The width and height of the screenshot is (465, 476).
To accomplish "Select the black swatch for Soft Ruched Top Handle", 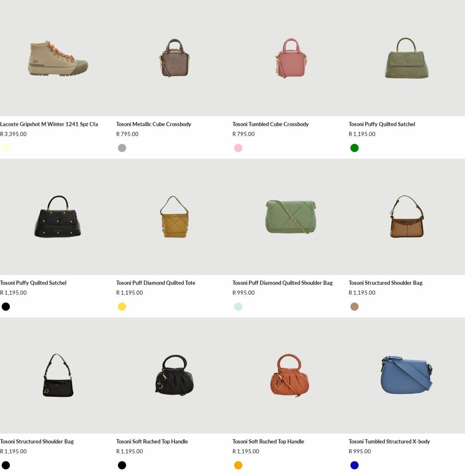I will [x=122, y=465].
